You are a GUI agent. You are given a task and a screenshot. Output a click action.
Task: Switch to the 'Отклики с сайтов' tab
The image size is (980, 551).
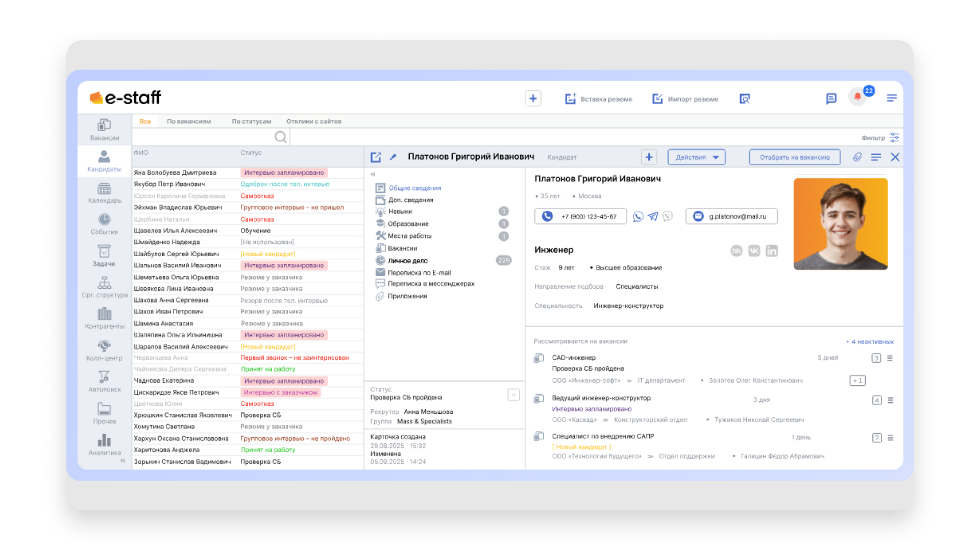pos(313,121)
